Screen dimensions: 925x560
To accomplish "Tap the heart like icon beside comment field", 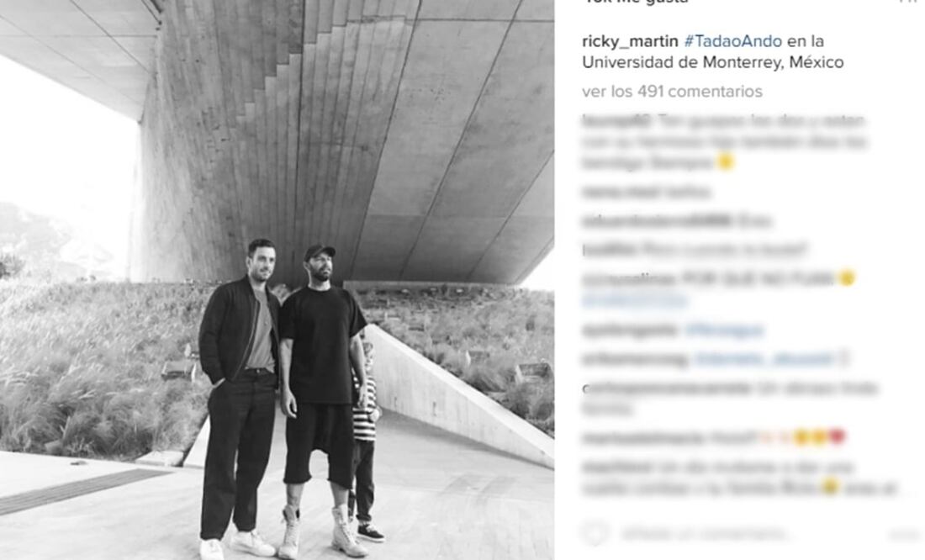I will [595, 533].
